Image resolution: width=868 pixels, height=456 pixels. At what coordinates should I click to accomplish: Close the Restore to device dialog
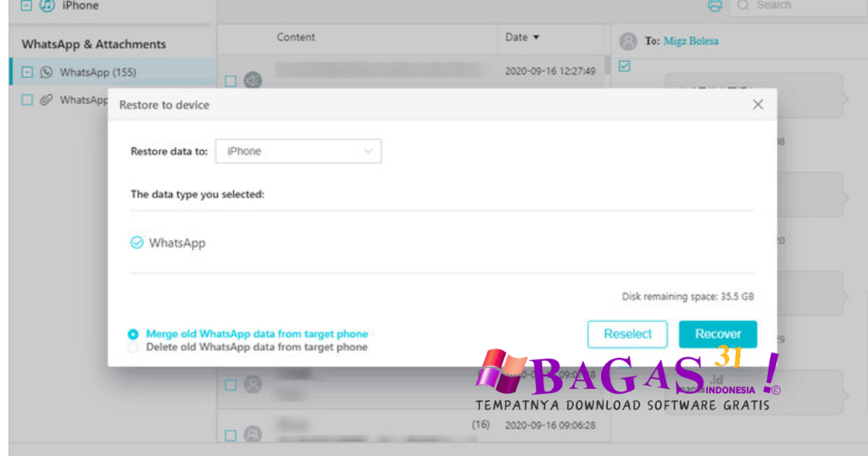[x=758, y=104]
